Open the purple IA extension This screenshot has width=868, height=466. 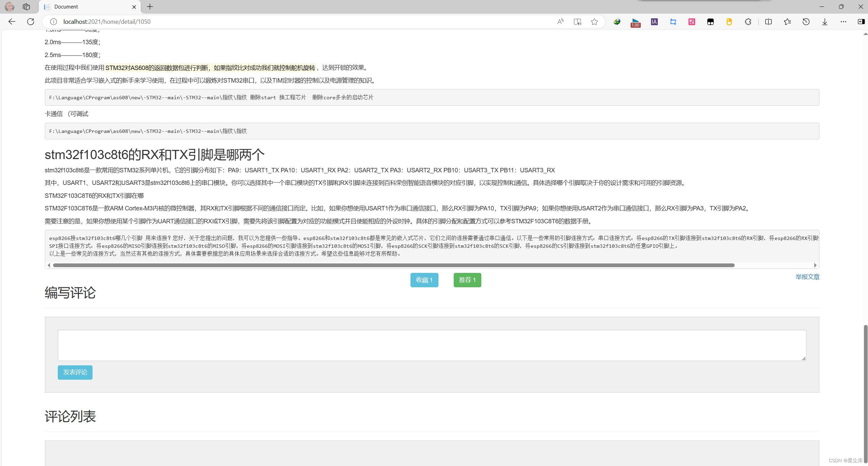(654, 22)
